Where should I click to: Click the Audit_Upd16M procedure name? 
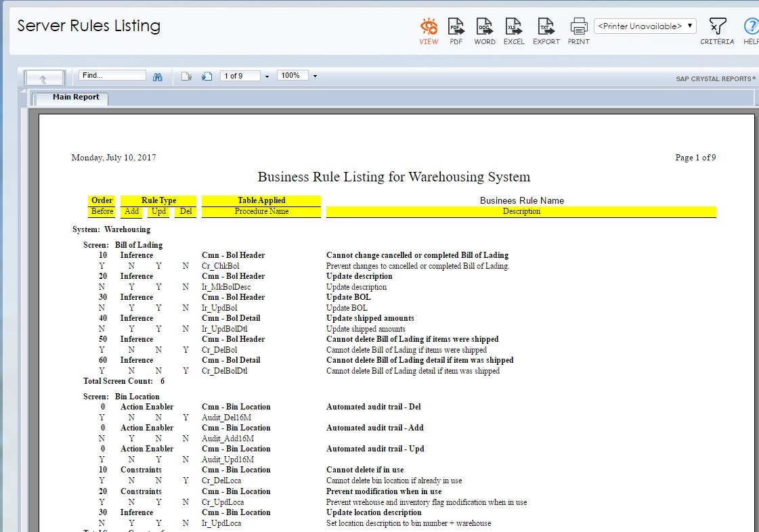point(227,460)
